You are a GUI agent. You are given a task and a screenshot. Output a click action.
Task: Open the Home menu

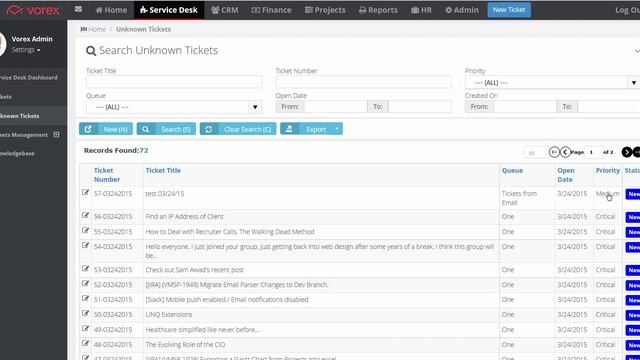pyautogui.click(x=111, y=10)
